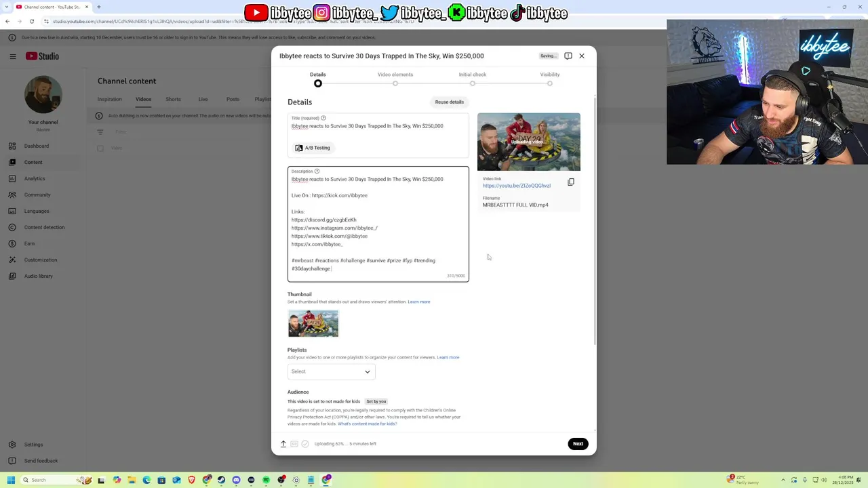This screenshot has height=488, width=868.
Task: Click the checks status checkmark icon in footer
Action: (305, 444)
